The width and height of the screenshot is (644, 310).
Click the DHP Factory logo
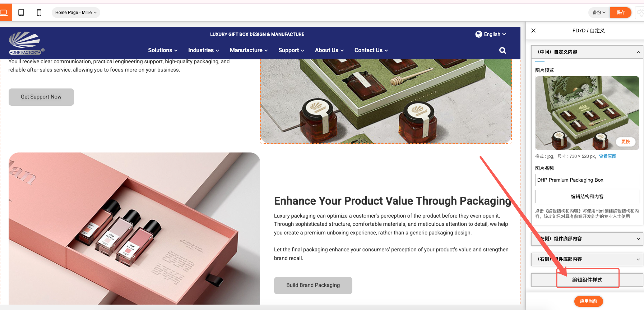point(26,43)
